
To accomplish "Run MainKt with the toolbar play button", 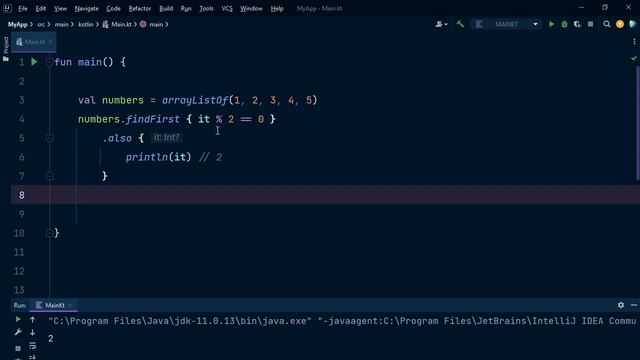I will coord(551,24).
